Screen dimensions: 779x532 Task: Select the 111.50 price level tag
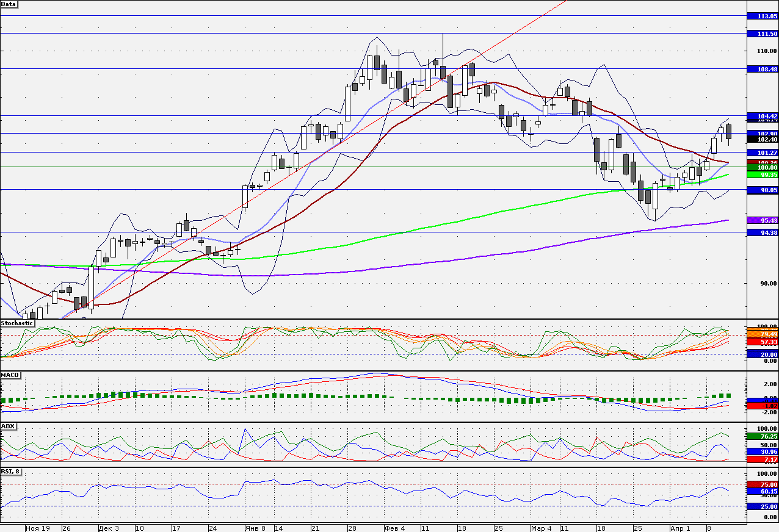[x=763, y=34]
